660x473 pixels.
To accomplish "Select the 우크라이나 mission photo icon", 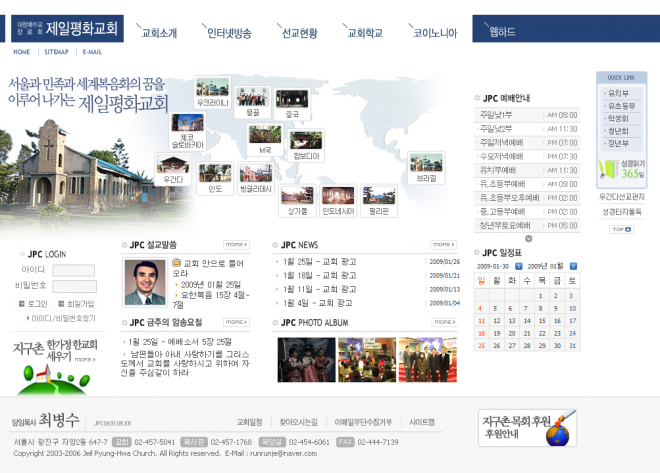I will (x=212, y=92).
